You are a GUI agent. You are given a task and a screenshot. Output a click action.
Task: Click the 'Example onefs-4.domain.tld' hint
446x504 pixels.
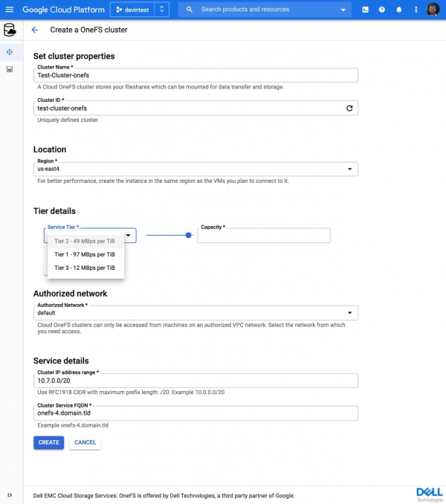click(x=73, y=425)
